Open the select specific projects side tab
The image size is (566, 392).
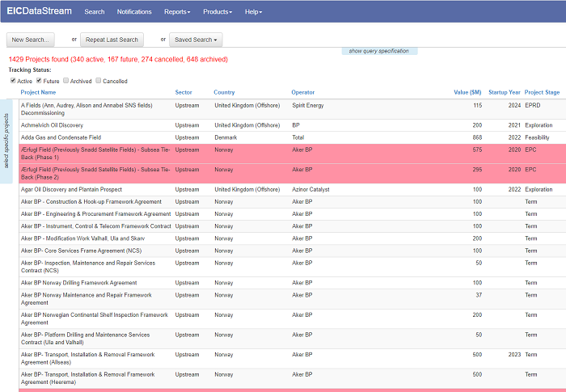coord(6,141)
